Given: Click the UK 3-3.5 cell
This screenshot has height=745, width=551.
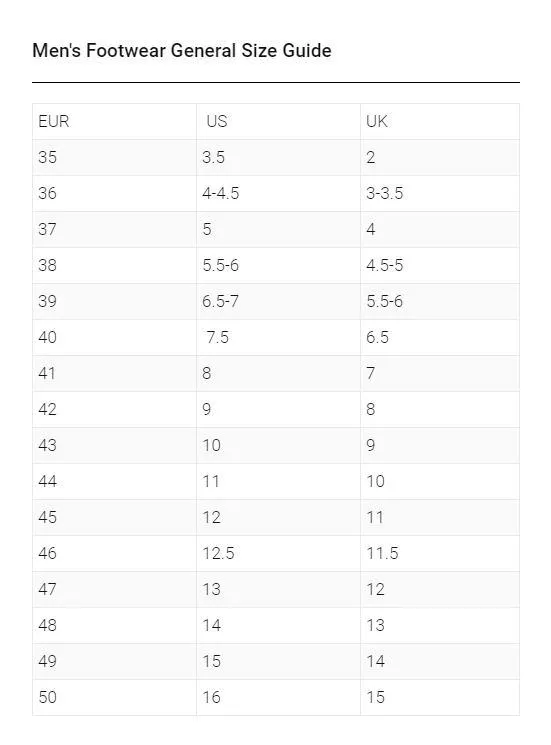Looking at the screenshot, I should 440,193.
